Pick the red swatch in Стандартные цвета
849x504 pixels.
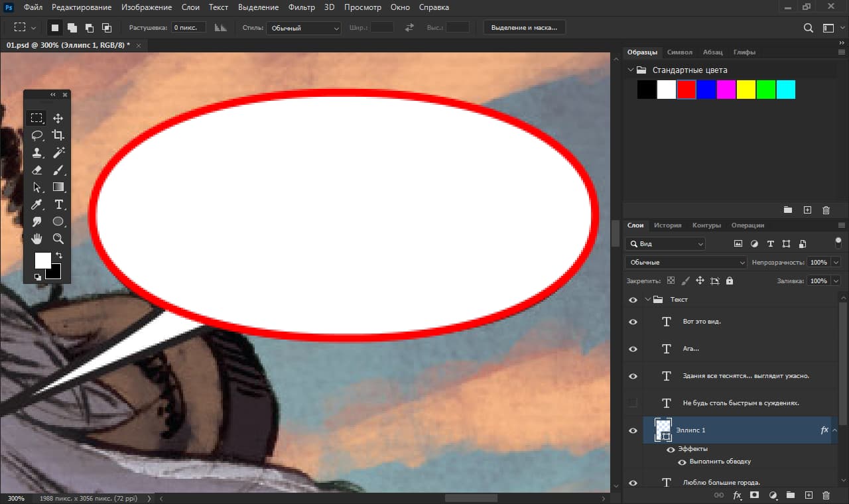pos(686,90)
